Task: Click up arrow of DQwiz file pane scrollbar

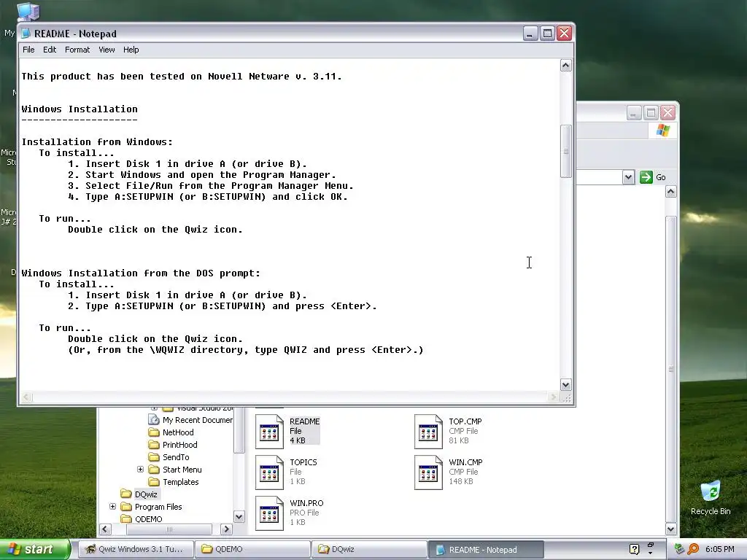Action: (x=671, y=192)
